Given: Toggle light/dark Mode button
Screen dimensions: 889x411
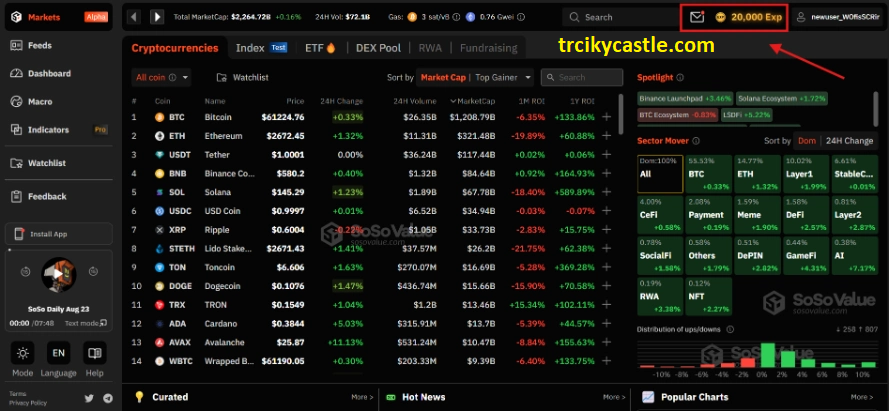Looking at the screenshot, I should pyautogui.click(x=23, y=353).
